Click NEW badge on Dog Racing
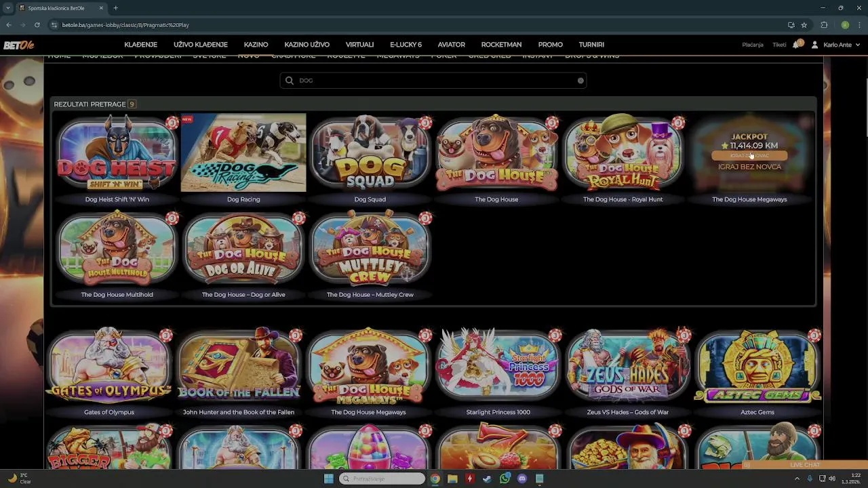868x488 pixels. coord(186,119)
